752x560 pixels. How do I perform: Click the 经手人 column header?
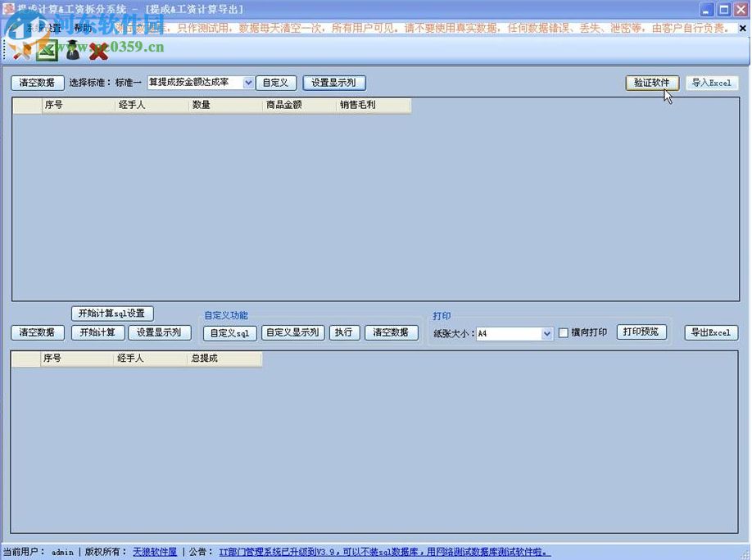click(x=131, y=105)
